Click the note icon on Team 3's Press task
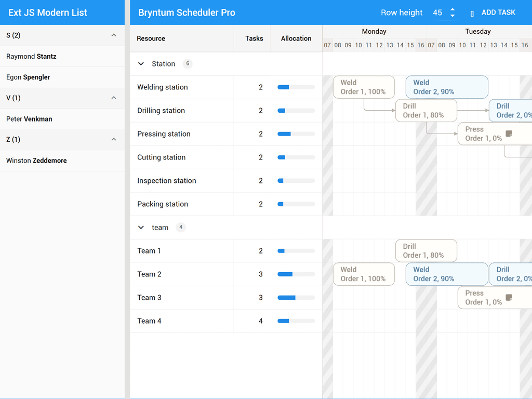This screenshot has width=532, height=399. [x=509, y=298]
